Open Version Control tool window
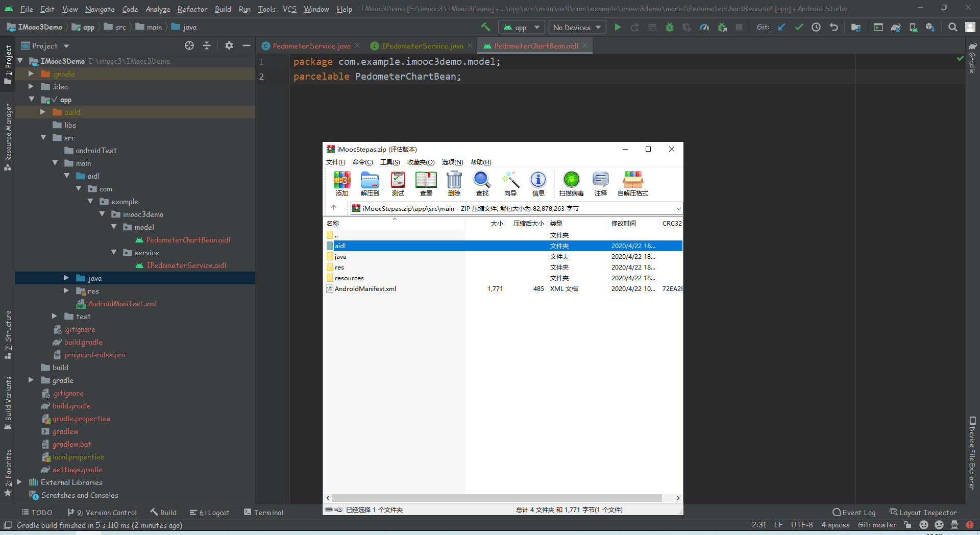 pyautogui.click(x=102, y=512)
